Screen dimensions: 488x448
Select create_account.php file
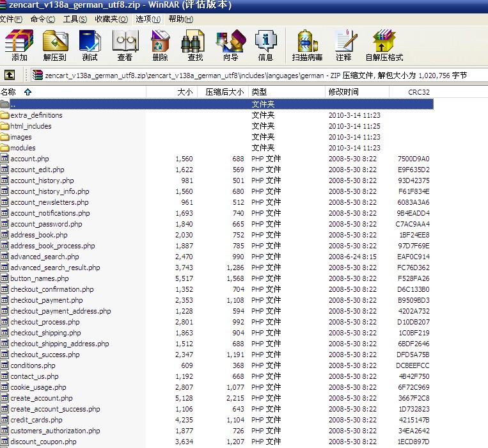41,398
